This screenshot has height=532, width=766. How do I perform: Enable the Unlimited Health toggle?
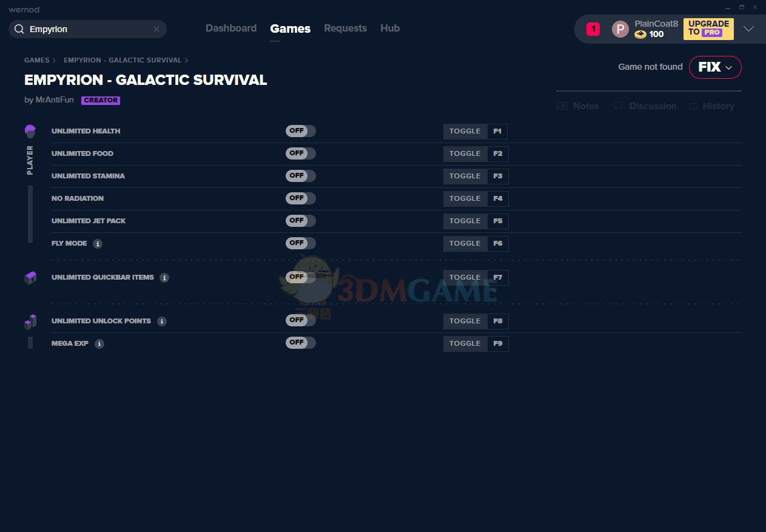click(x=301, y=131)
